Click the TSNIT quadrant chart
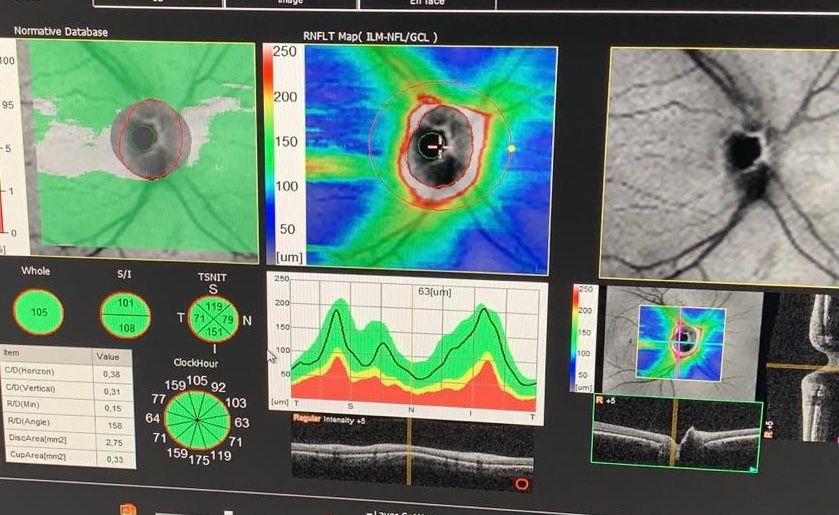The image size is (839, 515). click(212, 319)
